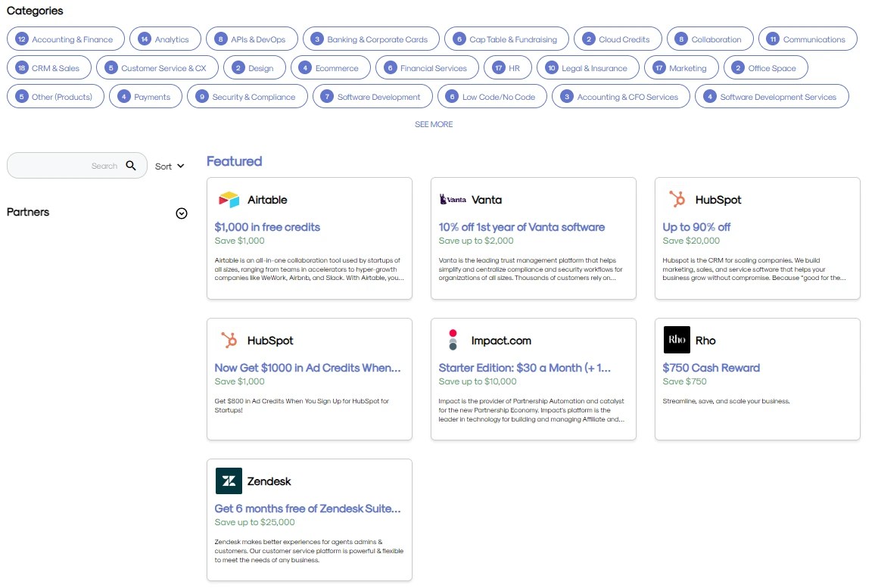
Task: Click Save up to $2,000 text
Action: click(476, 240)
